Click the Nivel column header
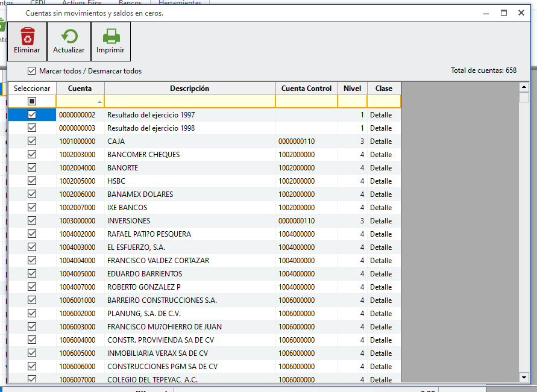537x392 pixels. click(352, 89)
